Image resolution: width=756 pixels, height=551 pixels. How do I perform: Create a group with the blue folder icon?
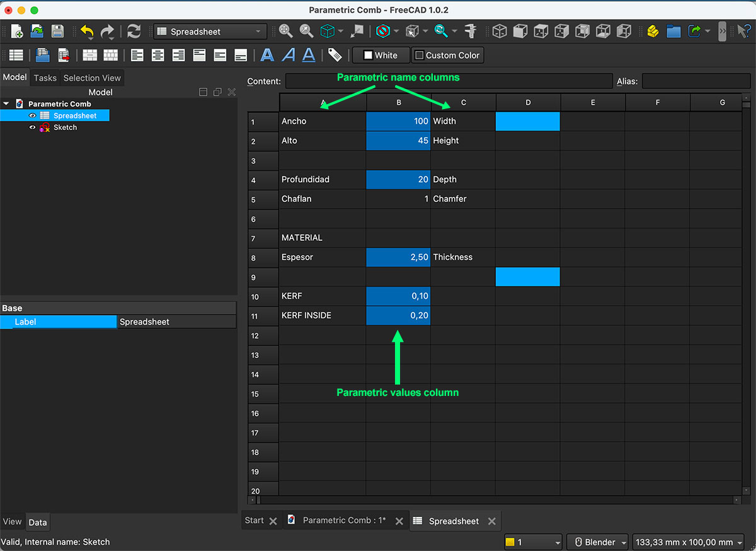pos(673,31)
